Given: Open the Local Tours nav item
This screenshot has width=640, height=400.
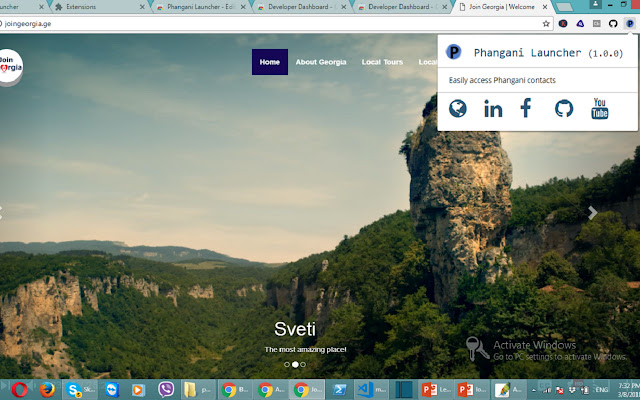Looking at the screenshot, I should point(382,62).
